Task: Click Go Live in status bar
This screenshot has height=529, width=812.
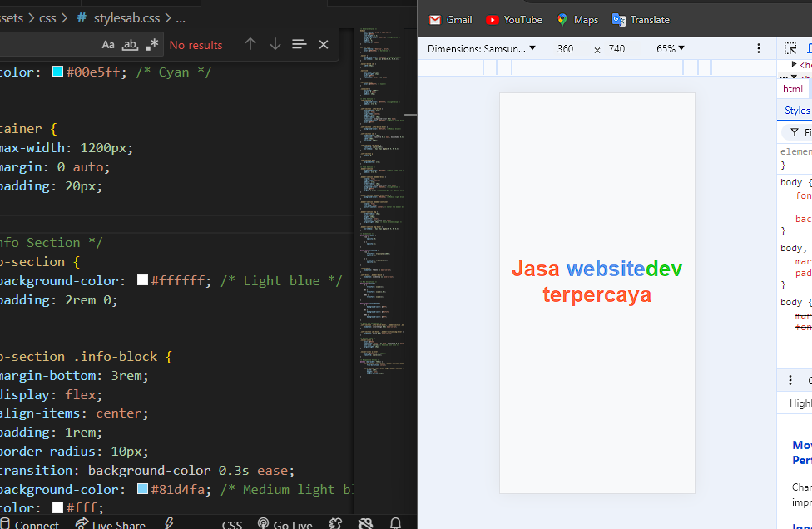Action: [x=285, y=524]
